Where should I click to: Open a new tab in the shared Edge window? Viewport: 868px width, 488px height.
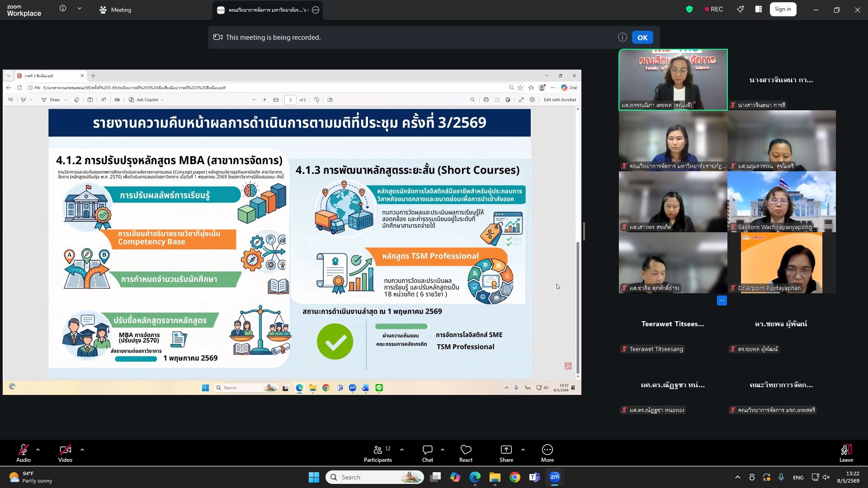pyautogui.click(x=93, y=75)
